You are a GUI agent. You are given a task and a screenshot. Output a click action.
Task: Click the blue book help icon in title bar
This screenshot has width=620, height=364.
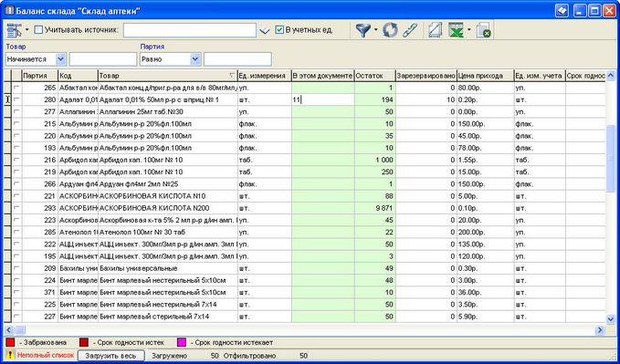pyautogui.click(x=562, y=10)
